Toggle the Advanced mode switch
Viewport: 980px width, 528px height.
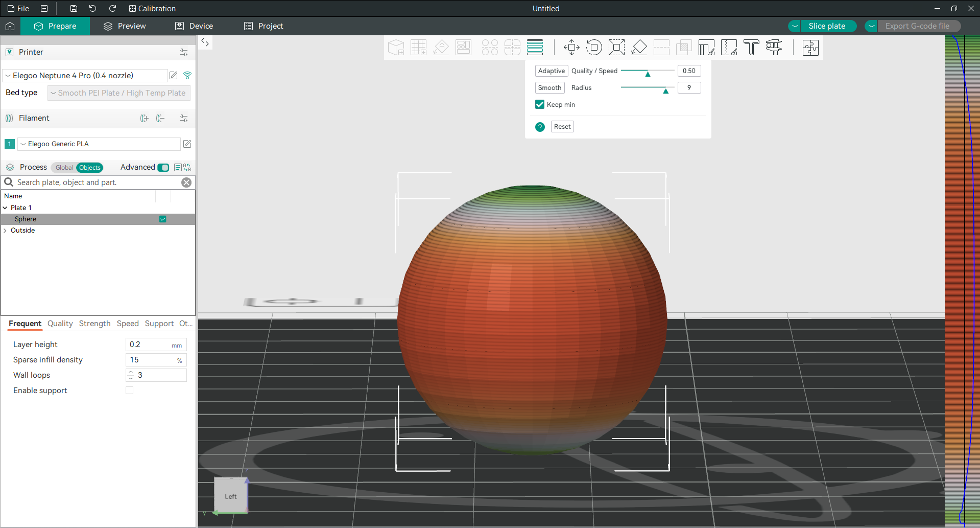[163, 168]
